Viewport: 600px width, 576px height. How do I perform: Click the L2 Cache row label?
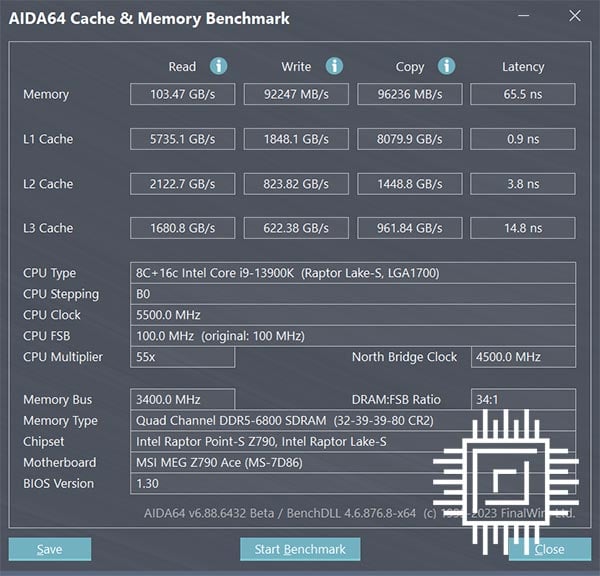48,184
